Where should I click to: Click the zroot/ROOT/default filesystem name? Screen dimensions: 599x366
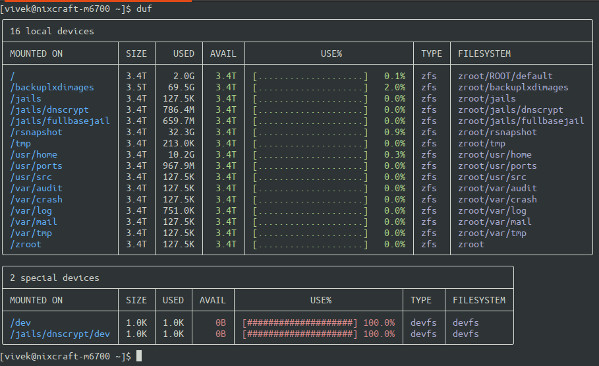pyautogui.click(x=505, y=76)
